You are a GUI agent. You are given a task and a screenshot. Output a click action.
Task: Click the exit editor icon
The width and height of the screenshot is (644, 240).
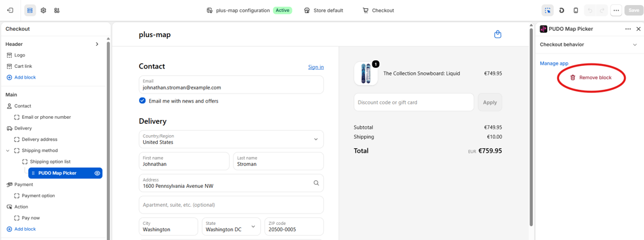click(10, 10)
